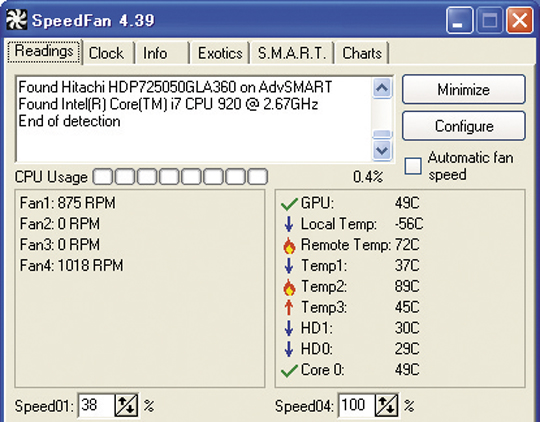Open the S.M.A.R.T. tab

(292, 53)
